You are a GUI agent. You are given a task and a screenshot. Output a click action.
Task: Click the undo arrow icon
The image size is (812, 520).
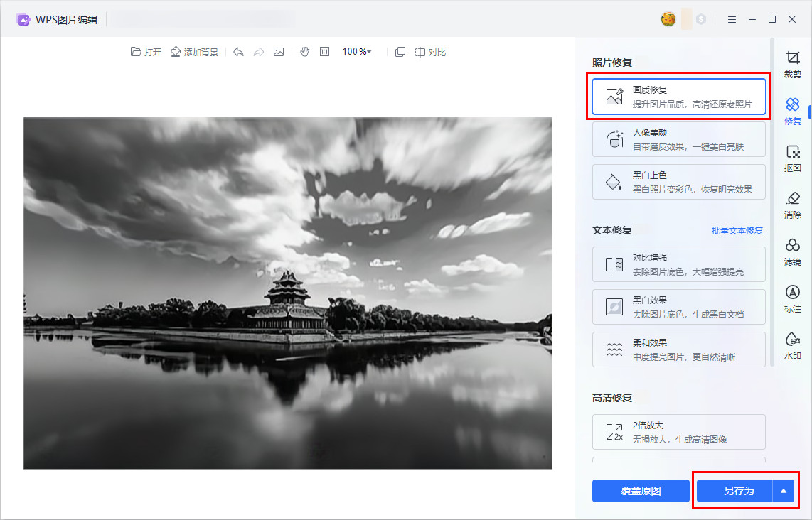pos(239,52)
